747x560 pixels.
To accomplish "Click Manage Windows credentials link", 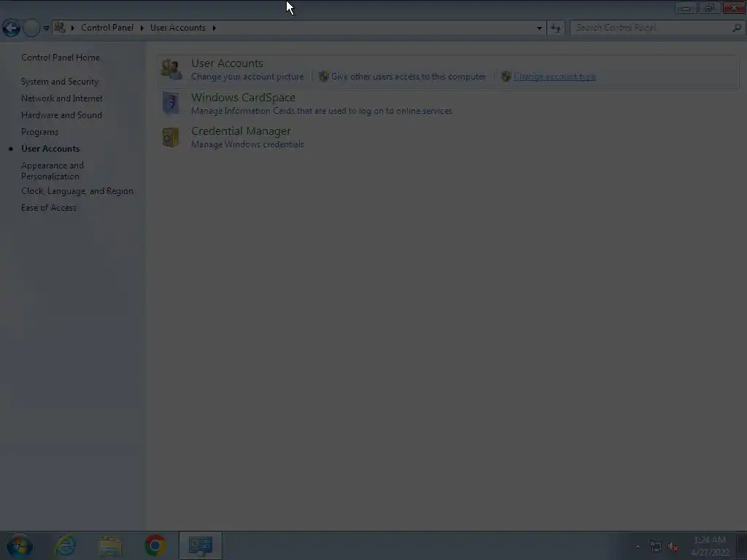I will (x=247, y=144).
